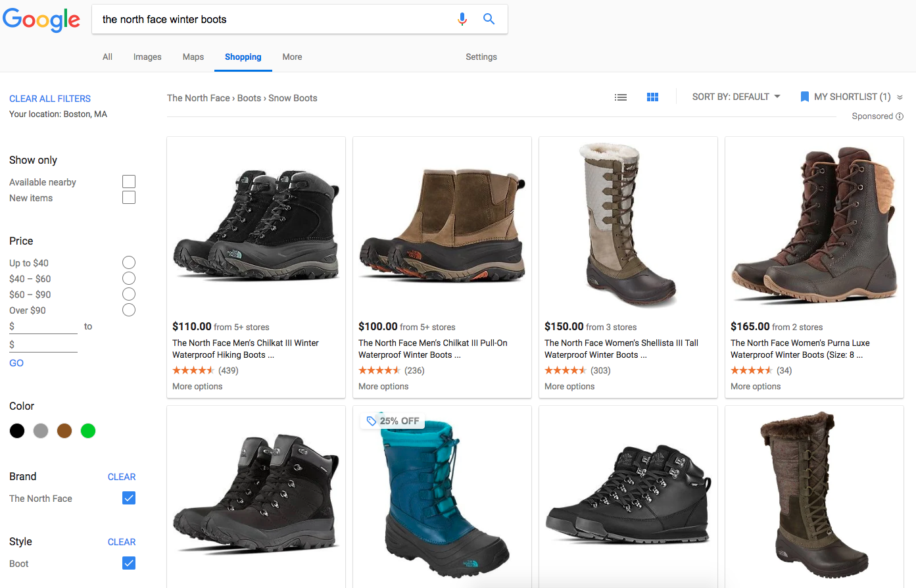
Task: Switch to grid view layout
Action: pos(652,97)
